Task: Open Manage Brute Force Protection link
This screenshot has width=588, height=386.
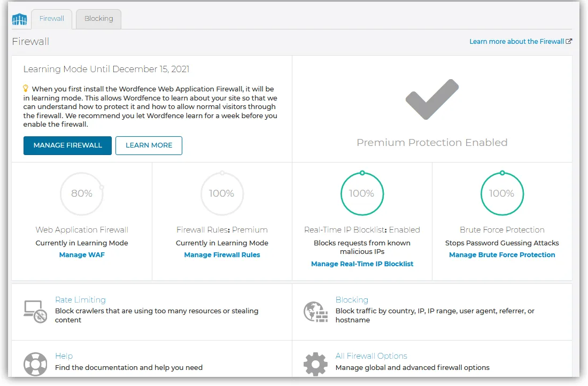Action: (502, 254)
